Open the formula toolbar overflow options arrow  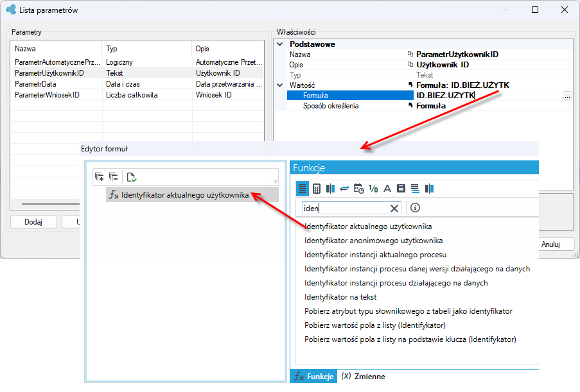[276, 182]
